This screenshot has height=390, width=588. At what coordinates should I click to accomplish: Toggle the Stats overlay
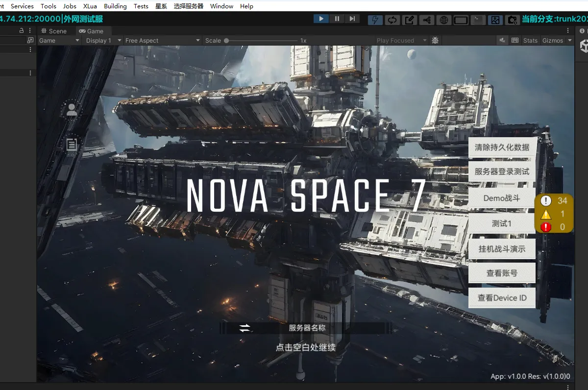point(530,41)
